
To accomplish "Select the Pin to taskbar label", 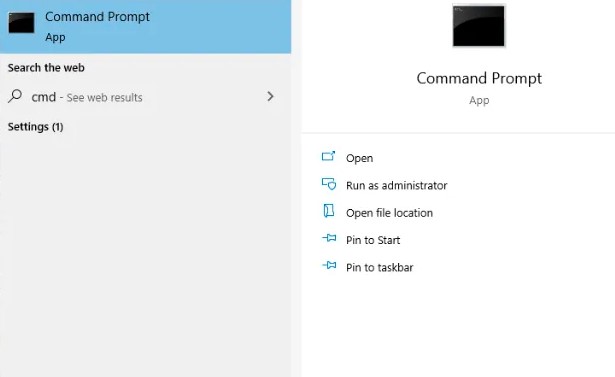I will point(380,268).
